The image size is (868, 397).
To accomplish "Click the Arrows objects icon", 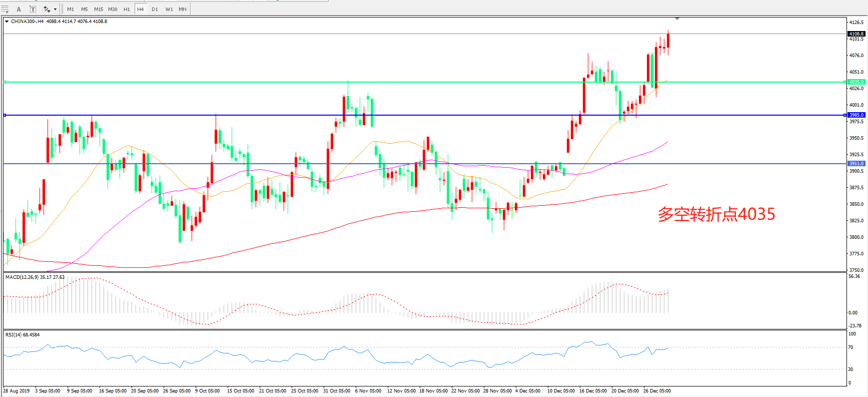I will point(47,9).
